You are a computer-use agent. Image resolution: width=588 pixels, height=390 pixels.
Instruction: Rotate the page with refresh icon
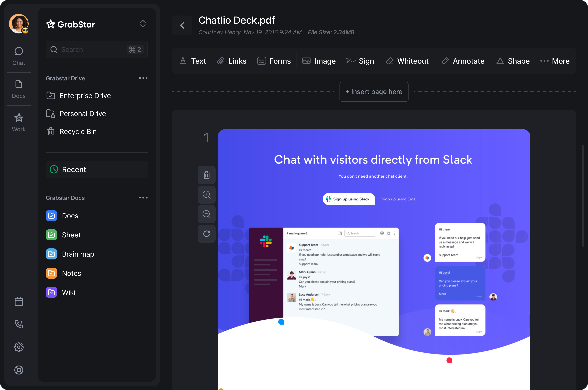pos(207,234)
